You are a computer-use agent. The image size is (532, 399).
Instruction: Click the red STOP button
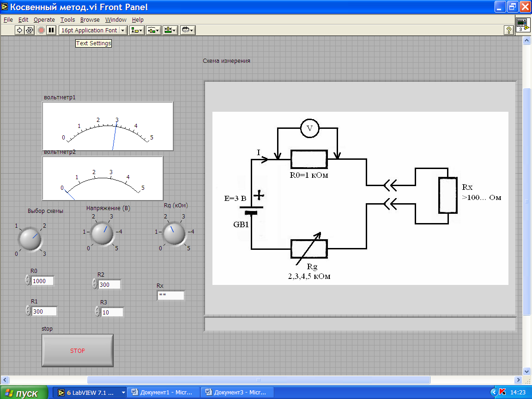point(78,351)
